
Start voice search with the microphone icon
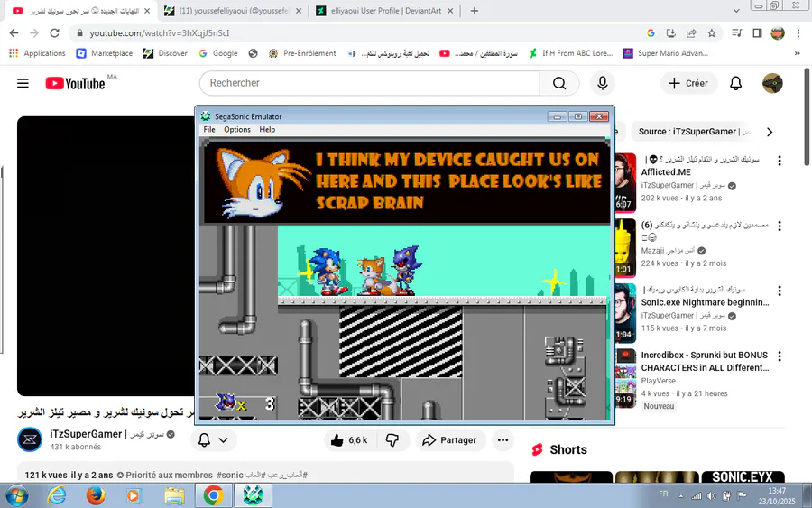click(x=603, y=83)
